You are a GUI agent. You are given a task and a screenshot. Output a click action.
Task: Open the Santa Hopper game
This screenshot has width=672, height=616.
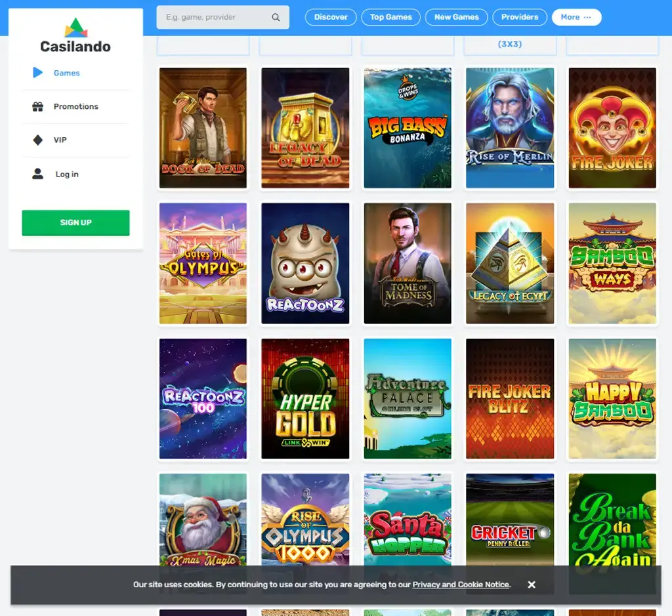click(x=408, y=519)
